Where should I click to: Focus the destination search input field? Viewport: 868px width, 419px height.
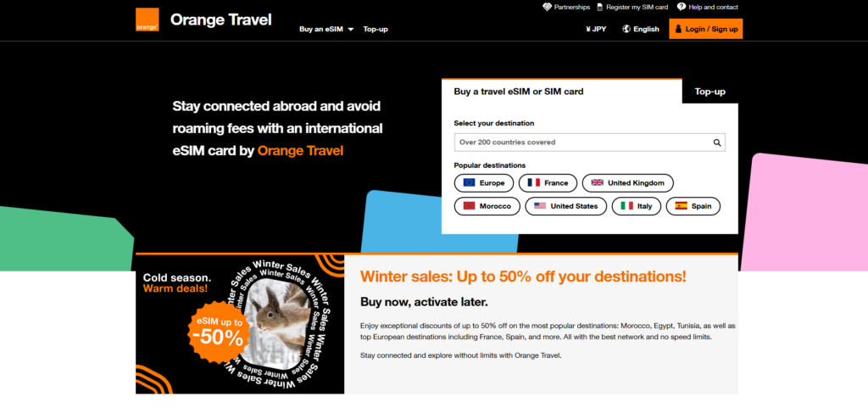(x=590, y=142)
